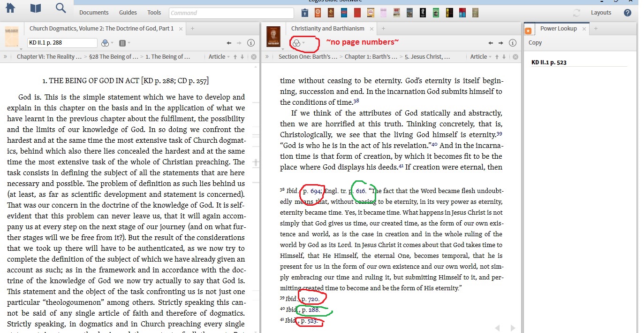Open the black portrait book shortcut
644x333 pixels.
[423, 13]
